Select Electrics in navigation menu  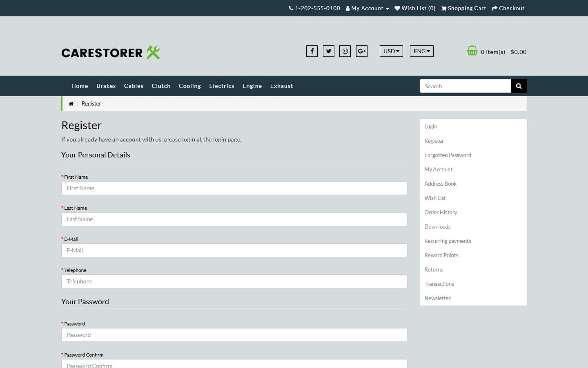(222, 86)
